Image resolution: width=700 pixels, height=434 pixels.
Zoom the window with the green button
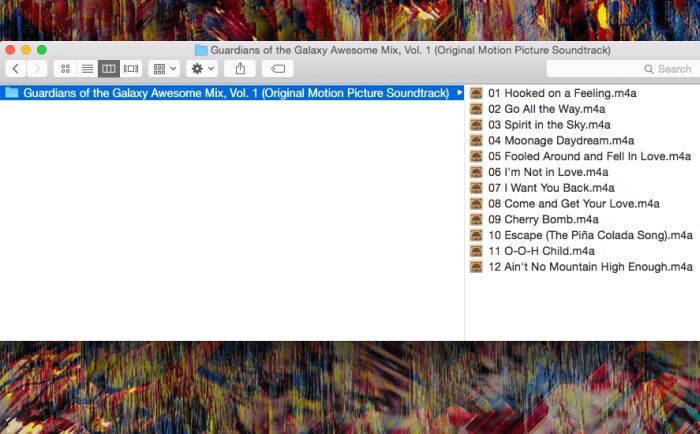coord(42,50)
